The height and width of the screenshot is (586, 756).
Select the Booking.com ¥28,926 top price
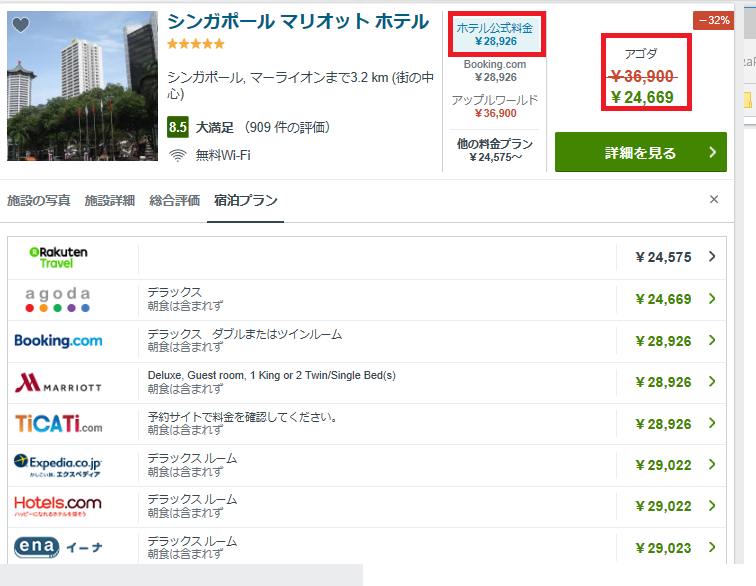coord(495,71)
